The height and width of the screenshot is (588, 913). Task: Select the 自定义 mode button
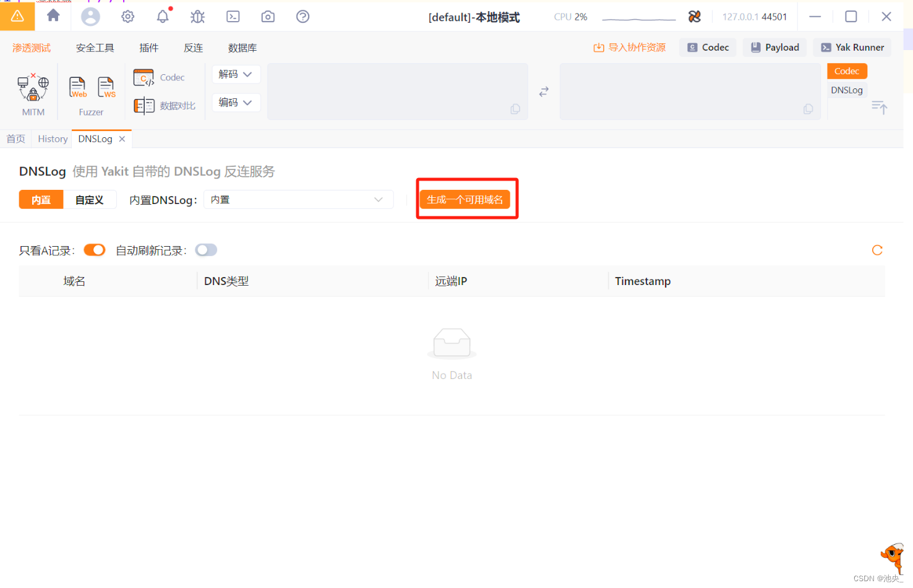coord(90,200)
